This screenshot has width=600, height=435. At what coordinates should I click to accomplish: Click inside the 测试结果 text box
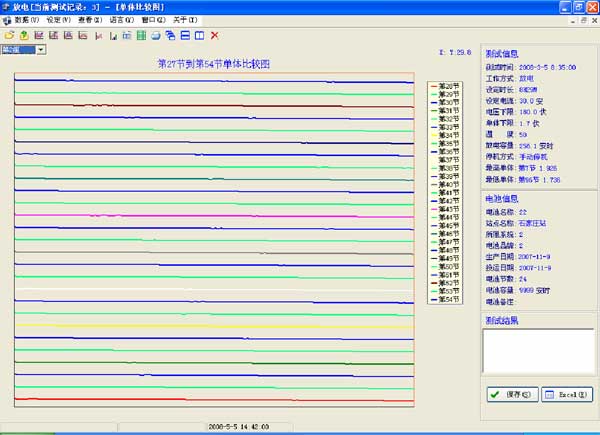(539, 351)
